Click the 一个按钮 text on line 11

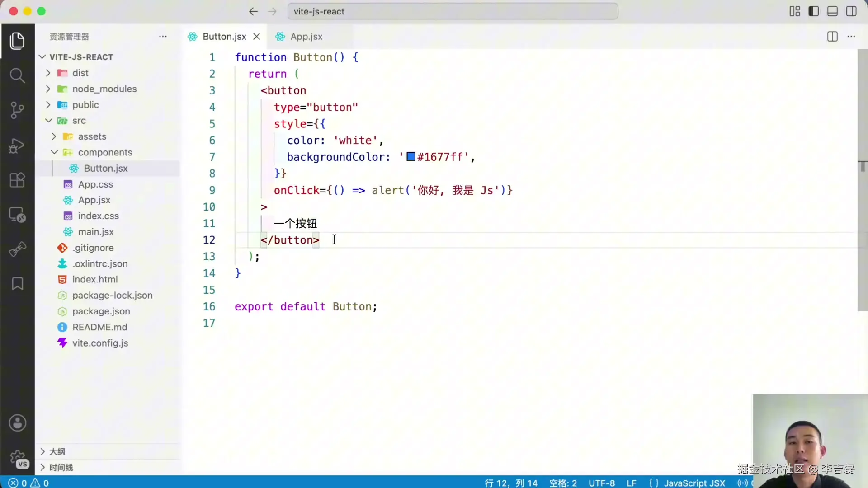(295, 223)
